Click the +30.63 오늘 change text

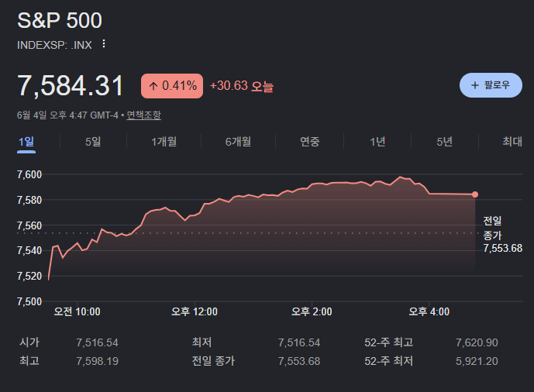(242, 86)
